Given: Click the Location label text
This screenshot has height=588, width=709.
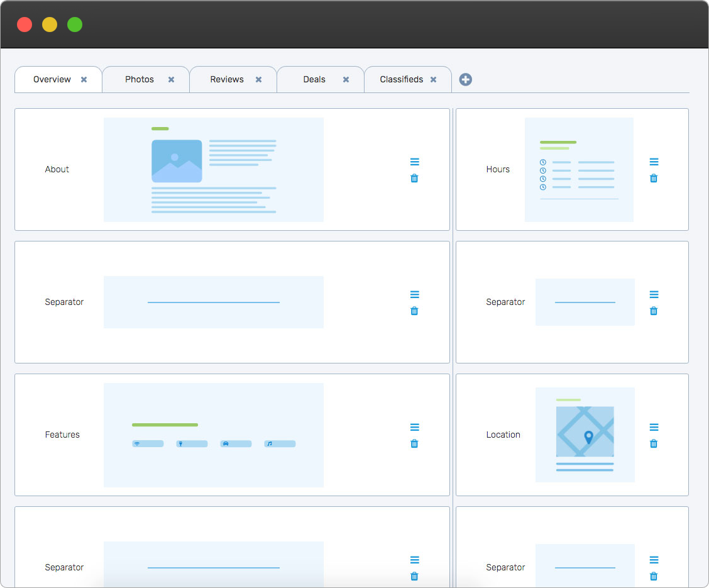Looking at the screenshot, I should click(503, 435).
